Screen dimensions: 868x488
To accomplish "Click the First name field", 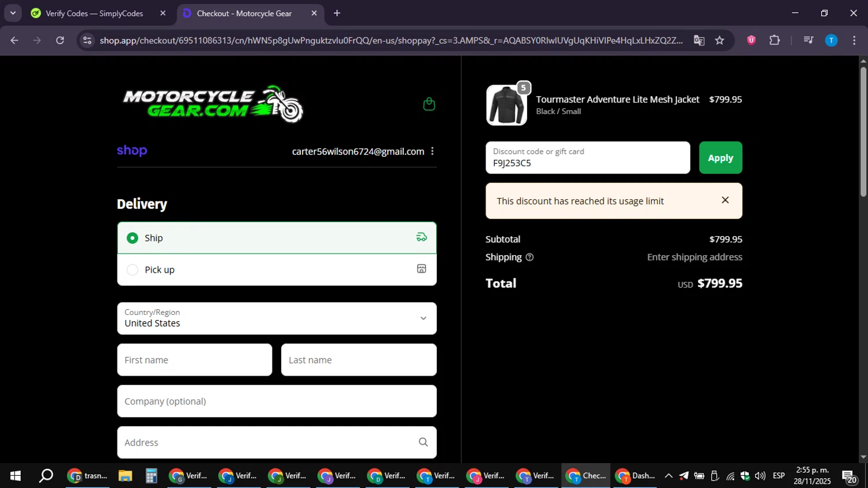I will click(x=194, y=360).
